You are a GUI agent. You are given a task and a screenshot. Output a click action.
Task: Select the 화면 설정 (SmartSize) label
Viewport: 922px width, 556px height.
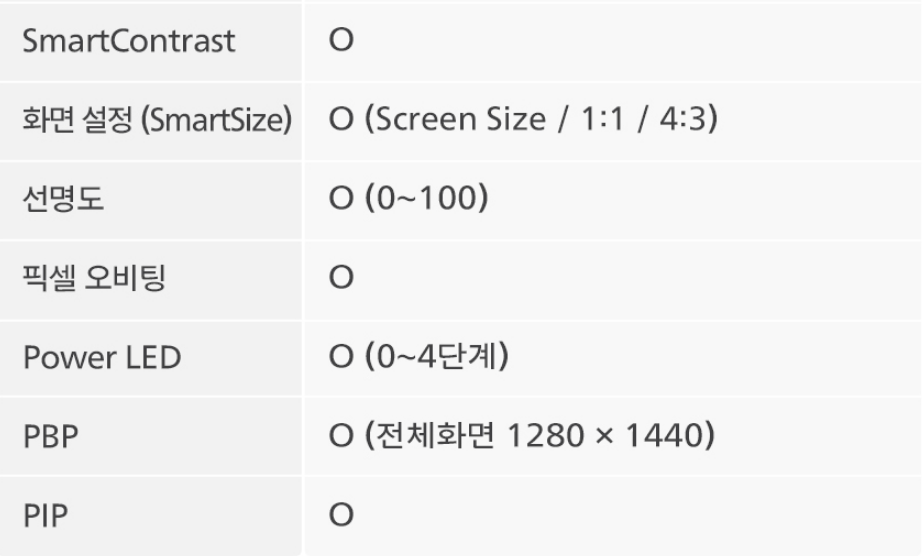157,121
